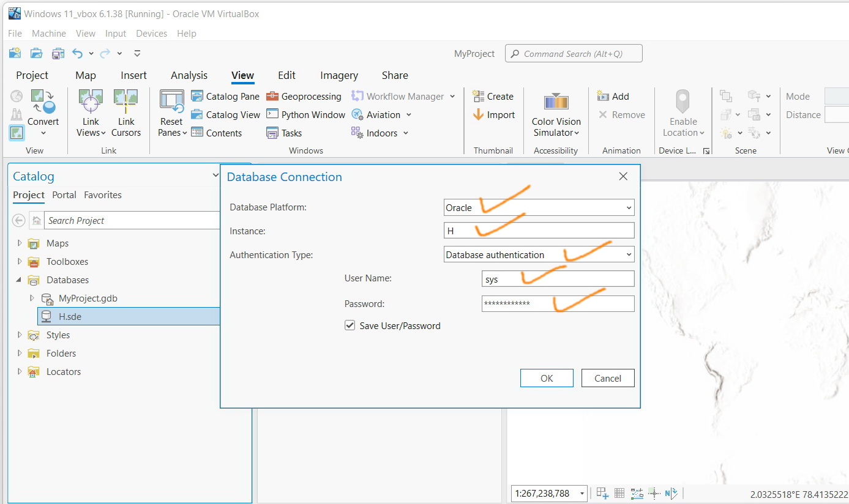Click the VirtualBox application icon in the title bar

[15, 13]
